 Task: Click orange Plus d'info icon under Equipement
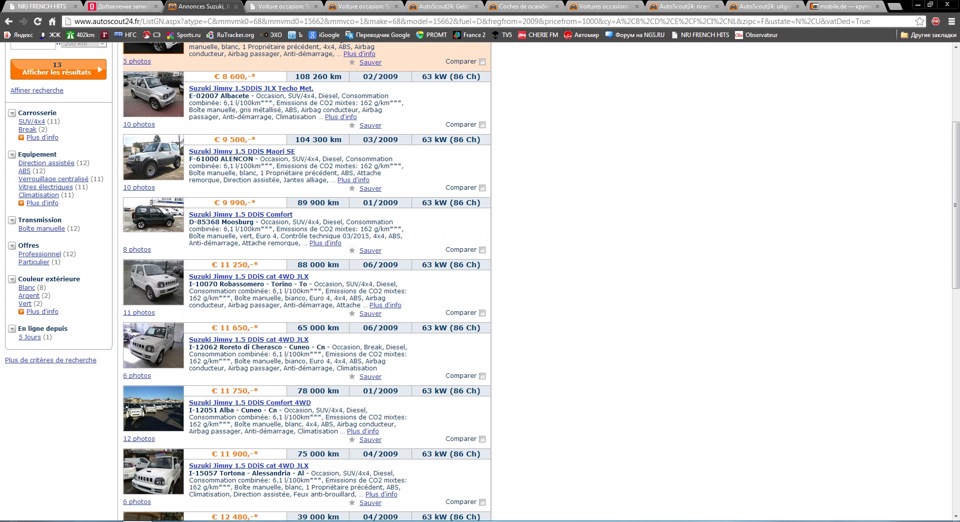click(x=21, y=203)
